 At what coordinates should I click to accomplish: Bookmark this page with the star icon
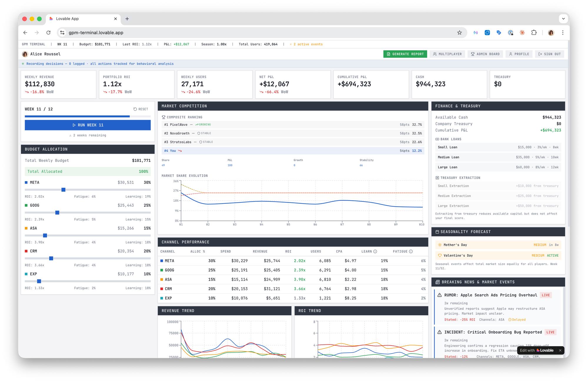[460, 33]
